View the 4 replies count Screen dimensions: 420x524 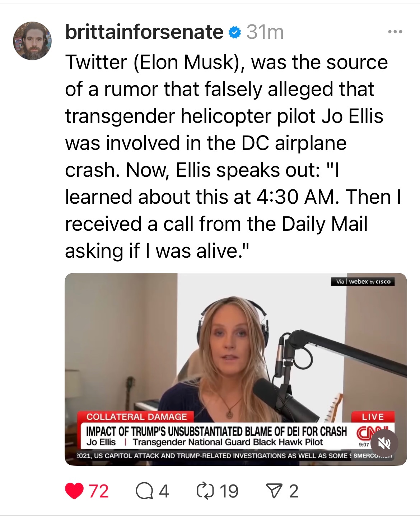(x=164, y=491)
